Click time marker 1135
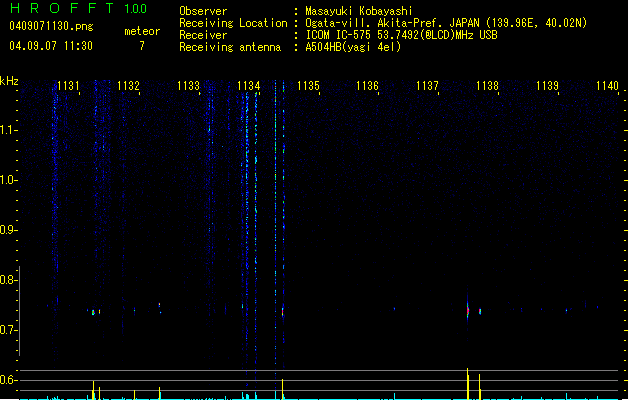 point(308,86)
